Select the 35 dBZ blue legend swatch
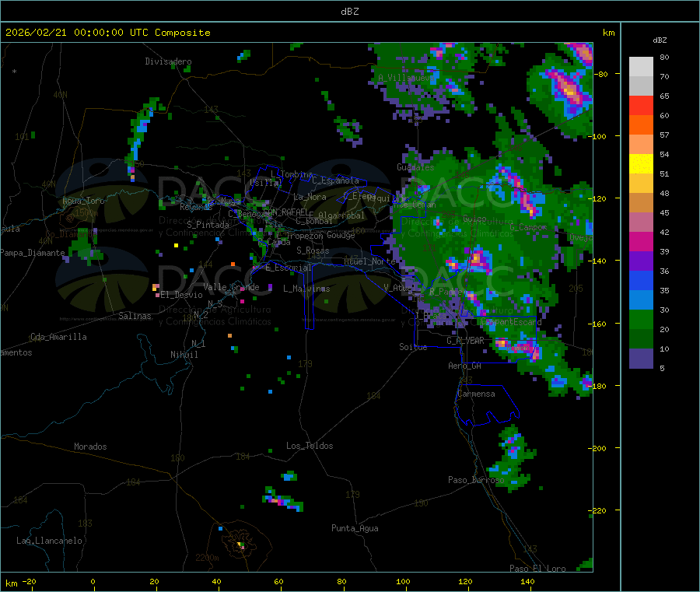The height and width of the screenshot is (592, 700). (641, 300)
